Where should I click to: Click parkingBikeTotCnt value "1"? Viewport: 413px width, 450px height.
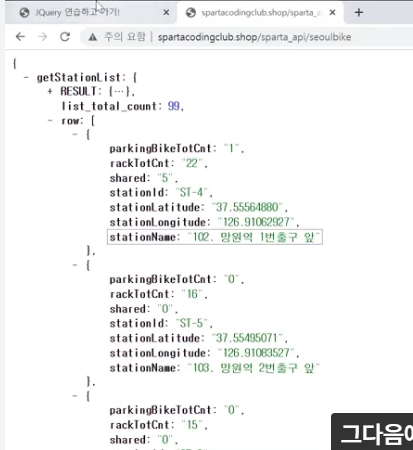[x=231, y=148]
